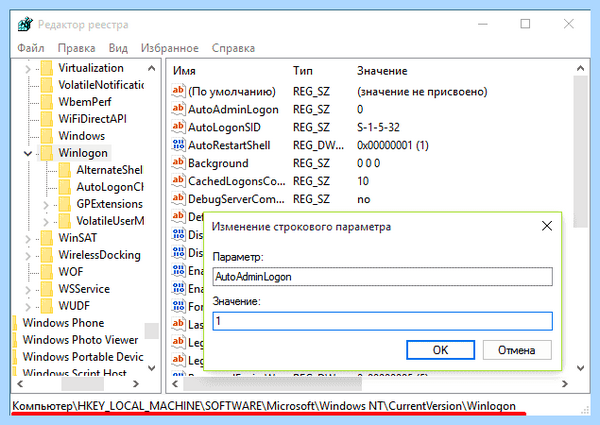The height and width of the screenshot is (425, 600).
Task: Expand the WUDF tree node
Action: point(28,307)
